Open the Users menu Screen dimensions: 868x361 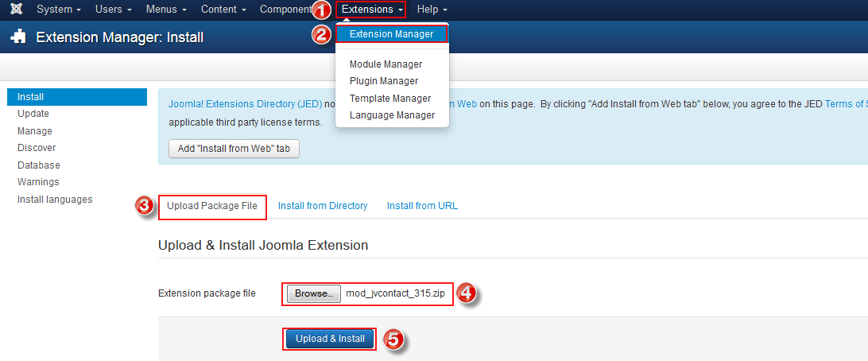pos(114,10)
